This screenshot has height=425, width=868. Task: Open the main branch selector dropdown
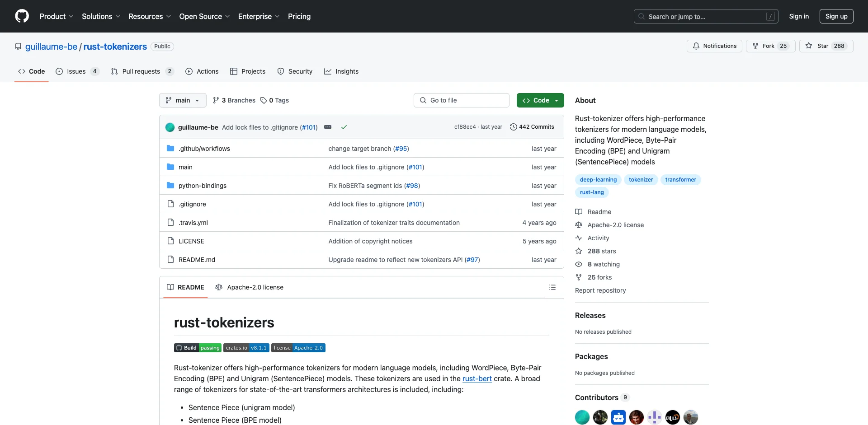[183, 100]
